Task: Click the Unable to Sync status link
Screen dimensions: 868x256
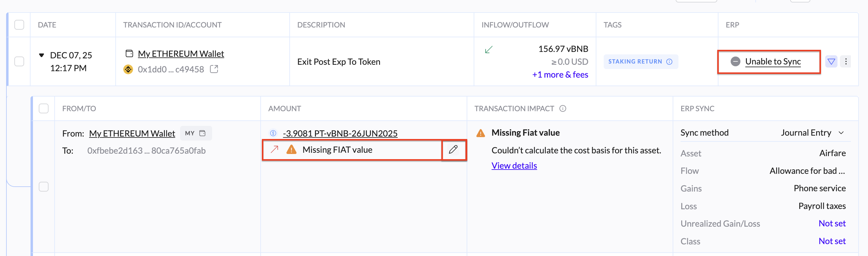Action: pos(773,61)
